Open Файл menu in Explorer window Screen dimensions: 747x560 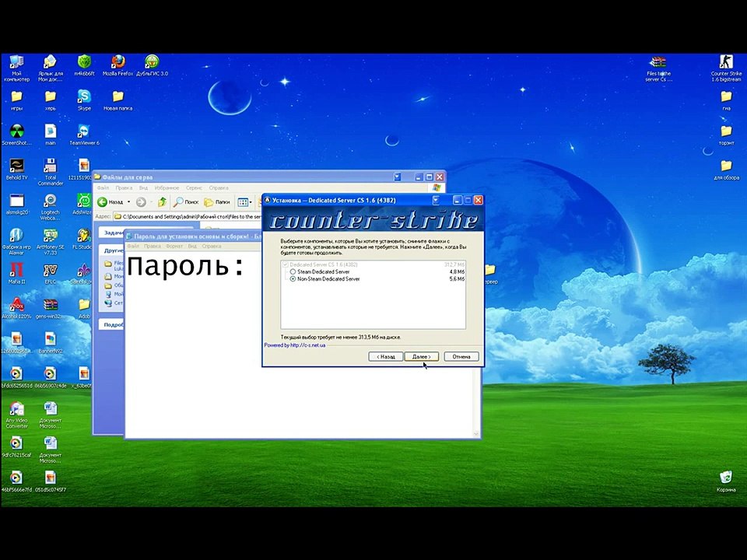[103, 188]
